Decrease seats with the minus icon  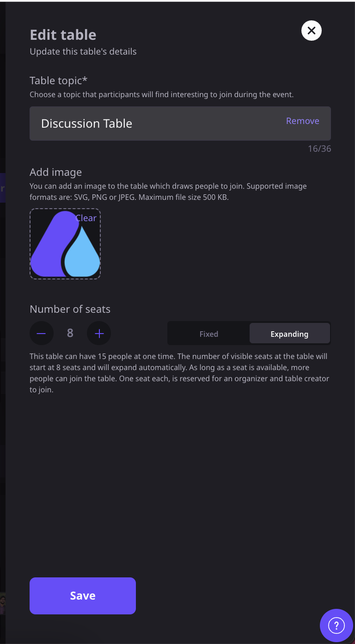point(42,333)
